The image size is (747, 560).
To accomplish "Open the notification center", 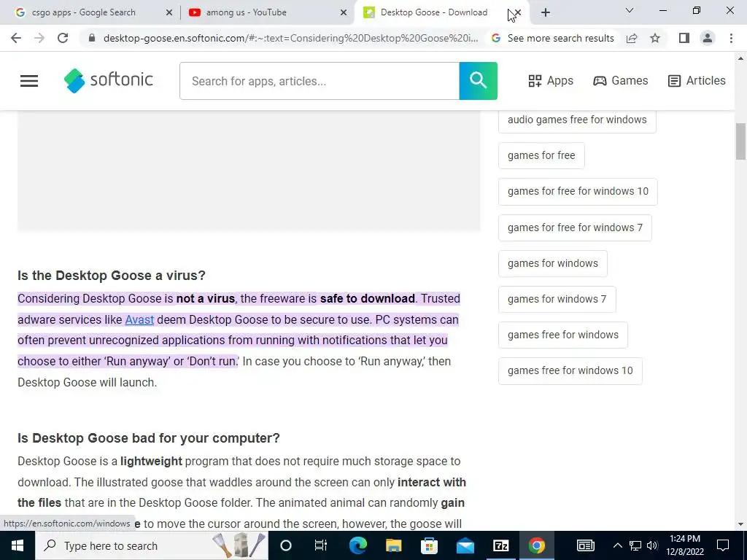I will (x=723, y=545).
